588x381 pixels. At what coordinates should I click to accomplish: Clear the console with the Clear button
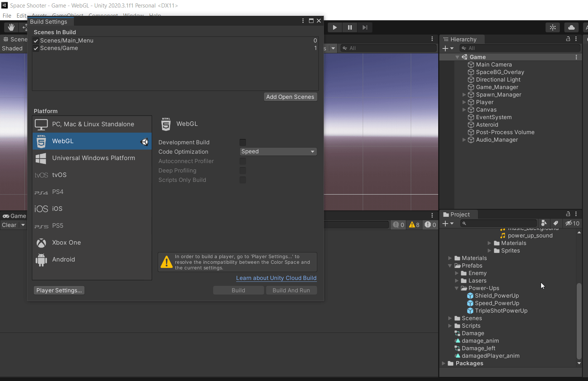9,225
